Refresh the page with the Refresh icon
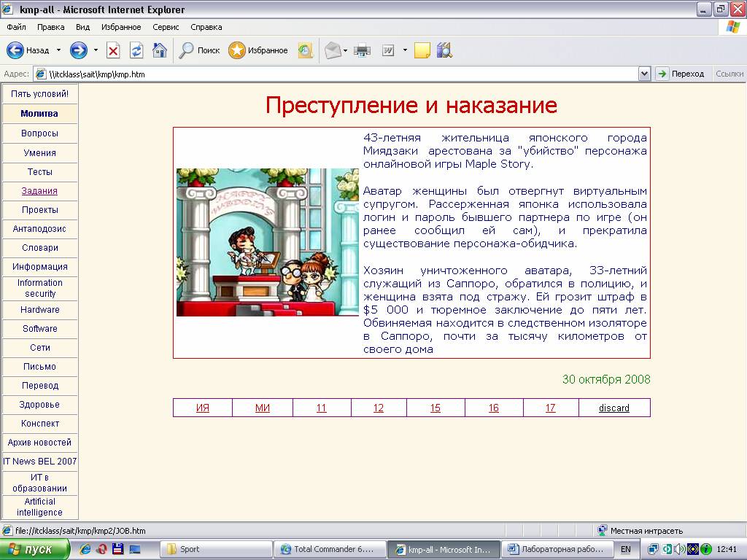The height and width of the screenshot is (560, 747). click(x=136, y=50)
